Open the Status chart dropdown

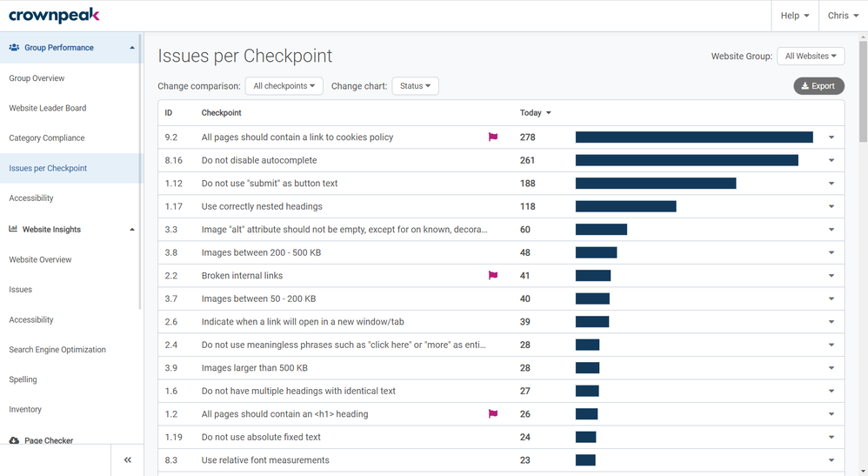click(x=415, y=86)
